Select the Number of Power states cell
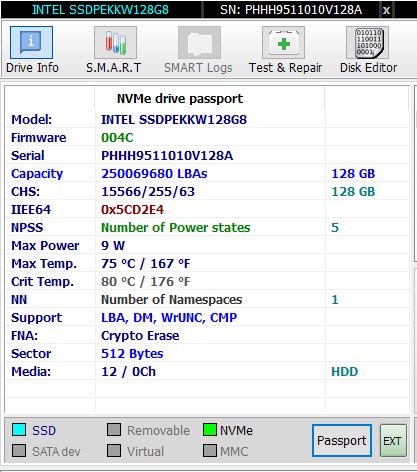 click(x=176, y=228)
